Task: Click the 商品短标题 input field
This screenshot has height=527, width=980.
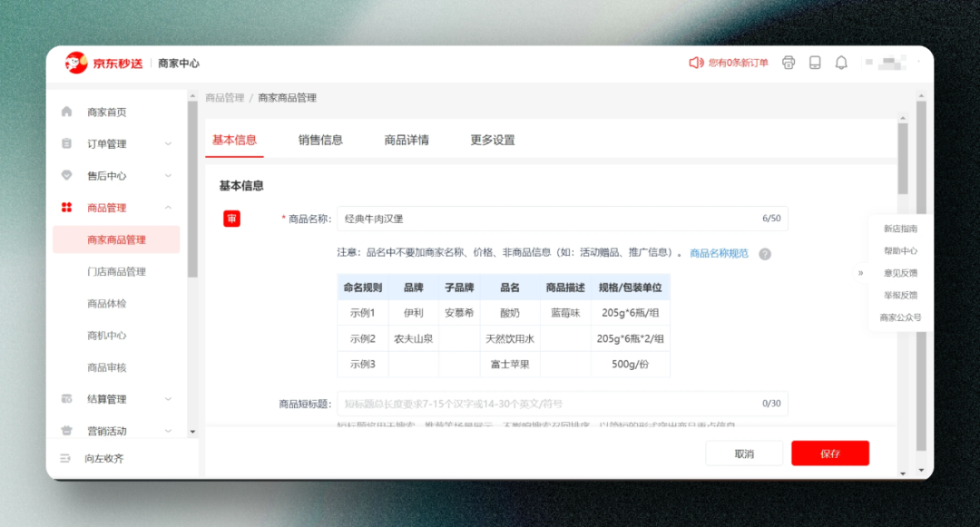Action: [x=544, y=404]
